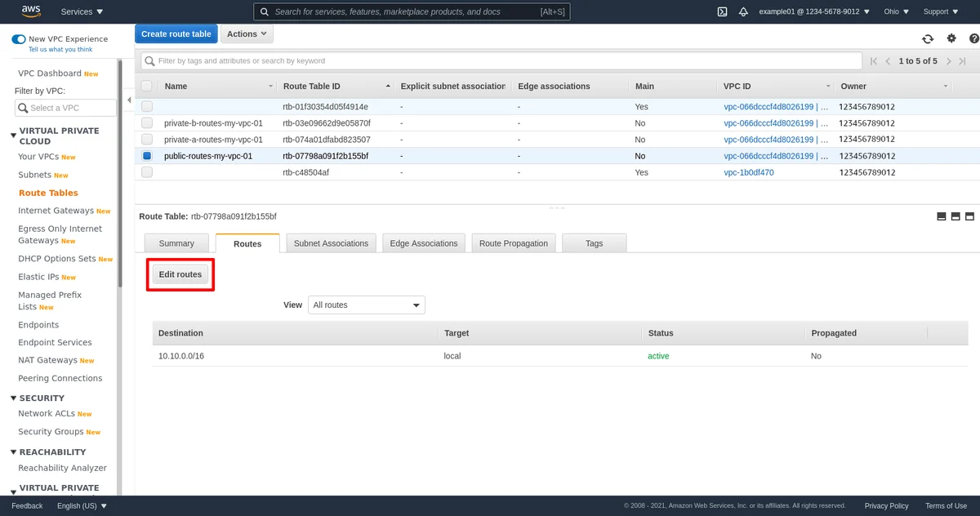The image size is (980, 516).
Task: Open CloudShell terminal icon in top bar
Action: pos(722,11)
